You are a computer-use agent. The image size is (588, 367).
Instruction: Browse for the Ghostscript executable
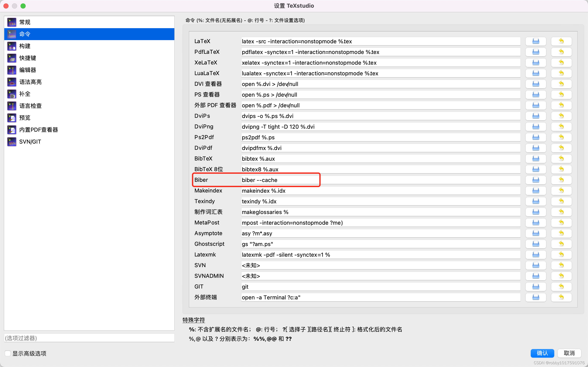click(x=536, y=244)
